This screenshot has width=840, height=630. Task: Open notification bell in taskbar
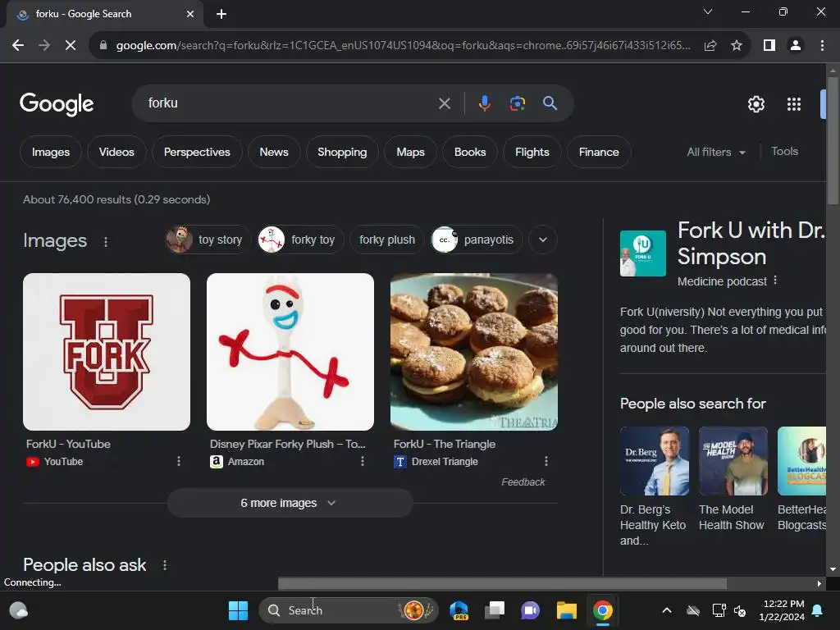[818, 610]
